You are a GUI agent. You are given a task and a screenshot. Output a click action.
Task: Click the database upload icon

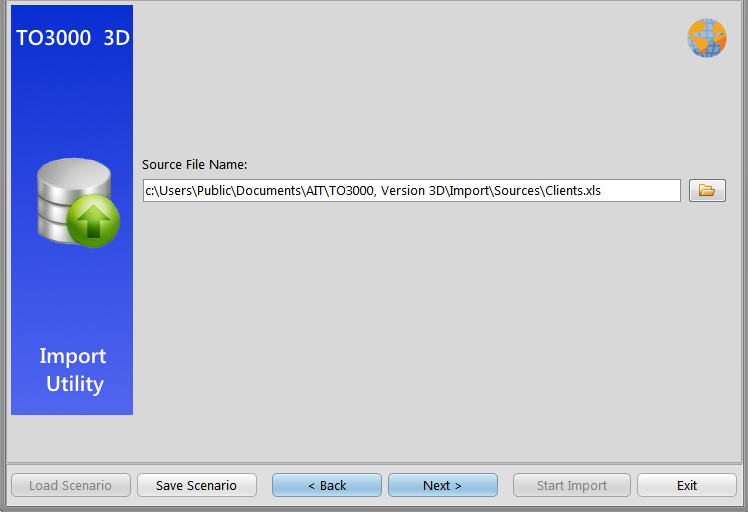[x=78, y=202]
